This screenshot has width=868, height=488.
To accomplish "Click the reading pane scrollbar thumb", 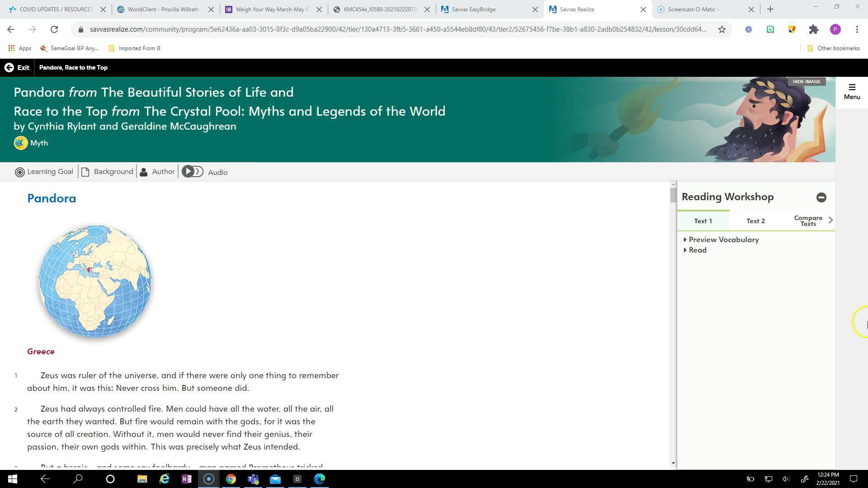I will [673, 195].
